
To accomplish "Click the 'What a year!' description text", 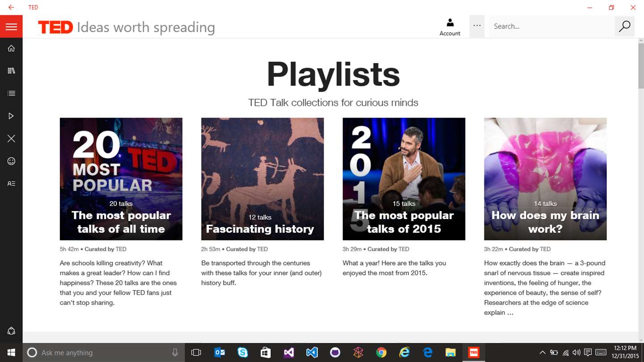I will pyautogui.click(x=394, y=268).
